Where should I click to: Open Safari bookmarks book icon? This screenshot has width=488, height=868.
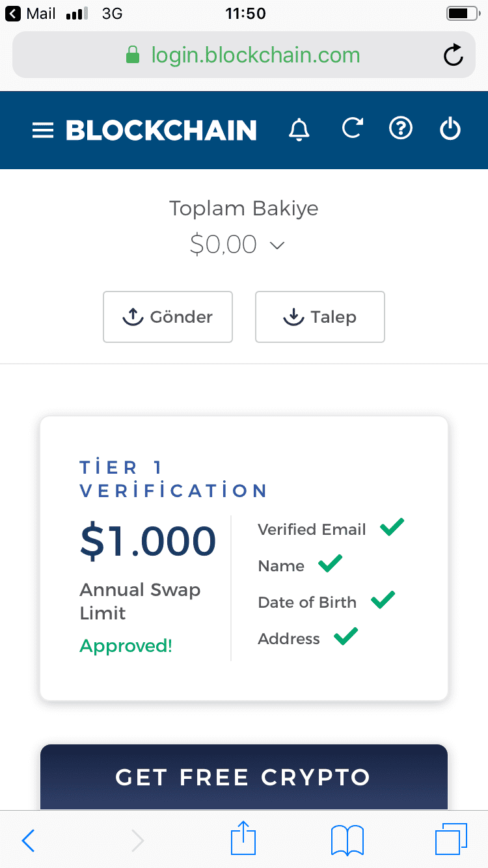(x=347, y=840)
